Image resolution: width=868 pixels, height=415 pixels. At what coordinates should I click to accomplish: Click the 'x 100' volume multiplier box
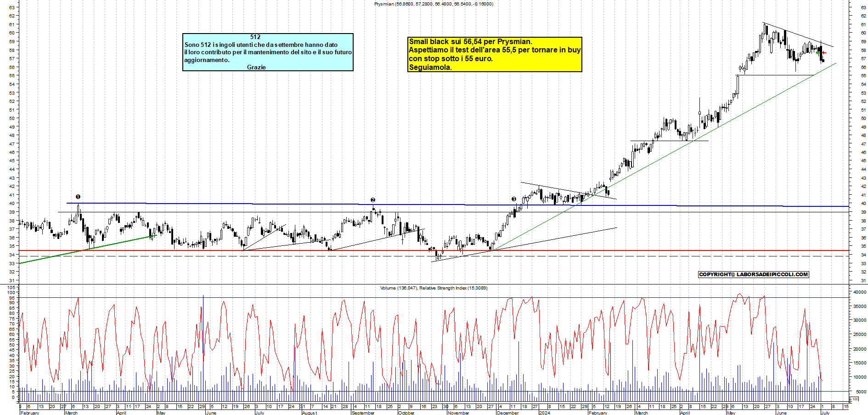855,399
